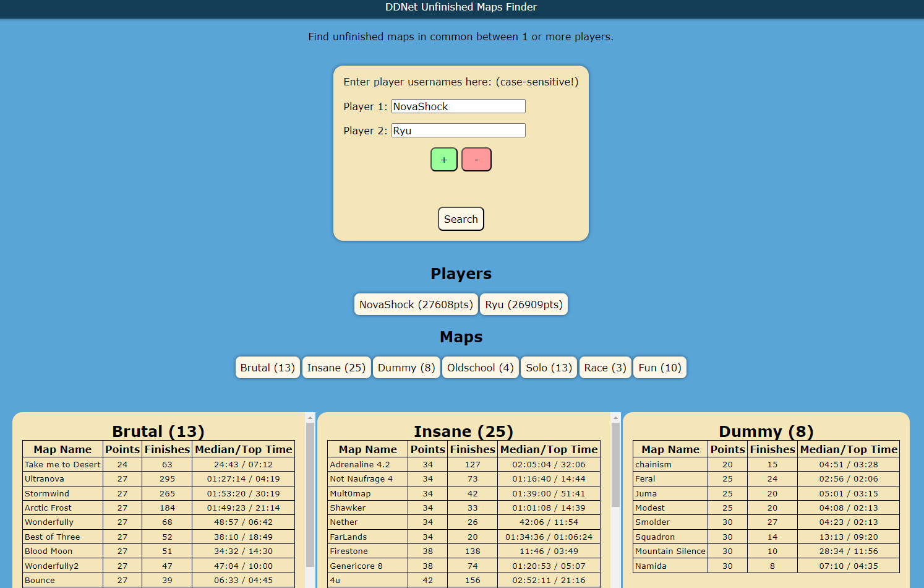924x588 pixels.
Task: Select the Firestone map name
Action: (x=349, y=551)
